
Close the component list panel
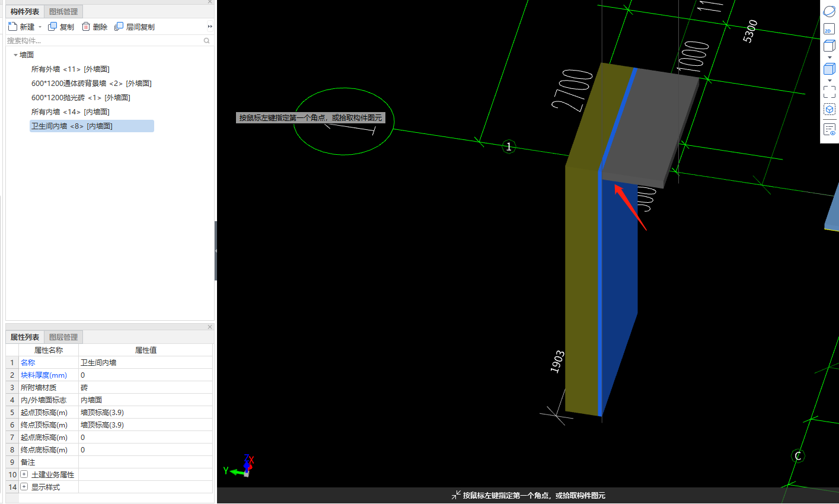click(x=210, y=2)
